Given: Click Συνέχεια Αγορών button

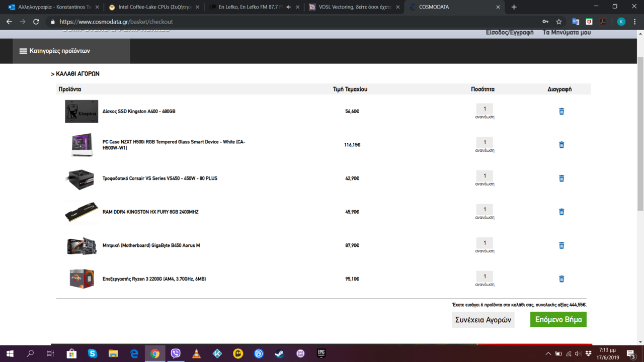Looking at the screenshot, I should click(x=483, y=320).
